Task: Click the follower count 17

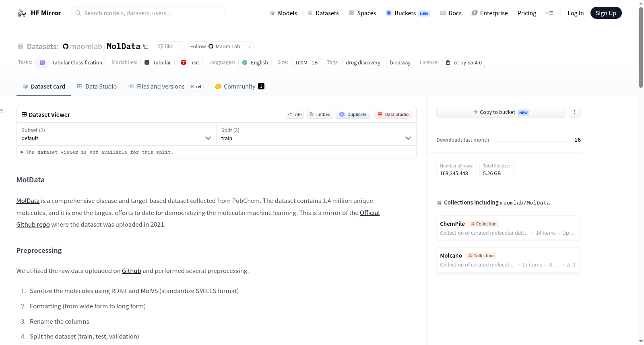Action: coord(248,46)
